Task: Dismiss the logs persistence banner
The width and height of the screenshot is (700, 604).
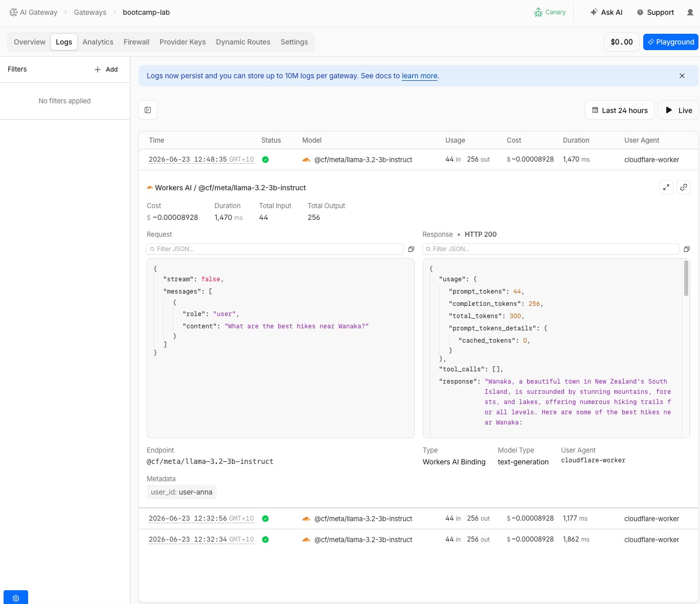Action: [682, 76]
